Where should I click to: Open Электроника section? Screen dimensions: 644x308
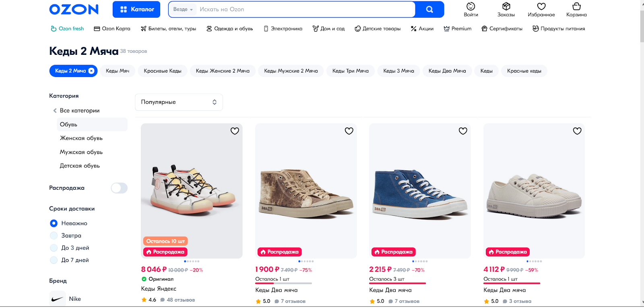(283, 29)
